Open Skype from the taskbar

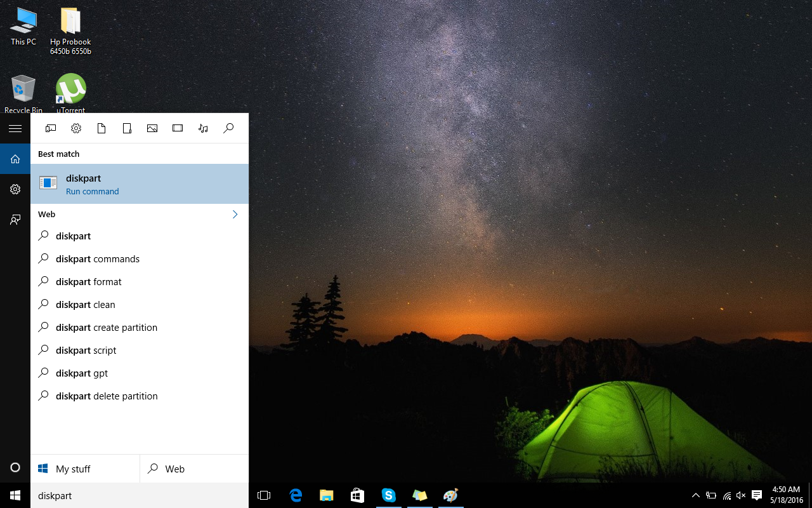point(388,495)
